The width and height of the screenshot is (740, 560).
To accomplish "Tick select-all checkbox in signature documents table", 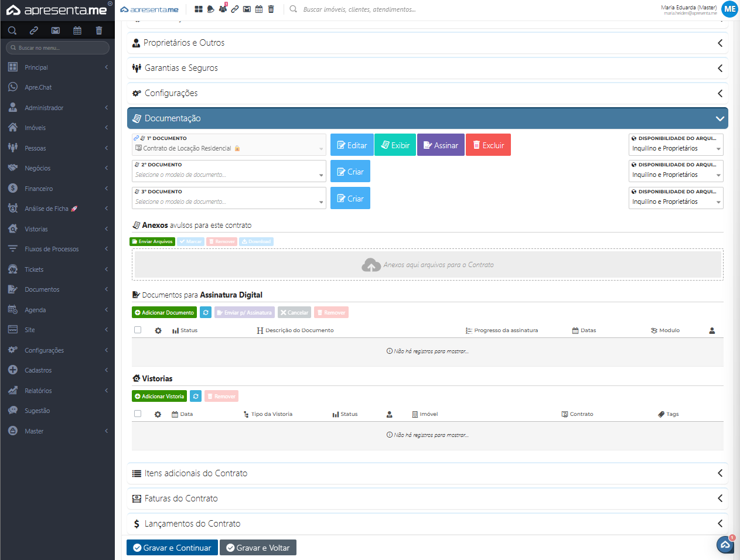I will [x=138, y=330].
